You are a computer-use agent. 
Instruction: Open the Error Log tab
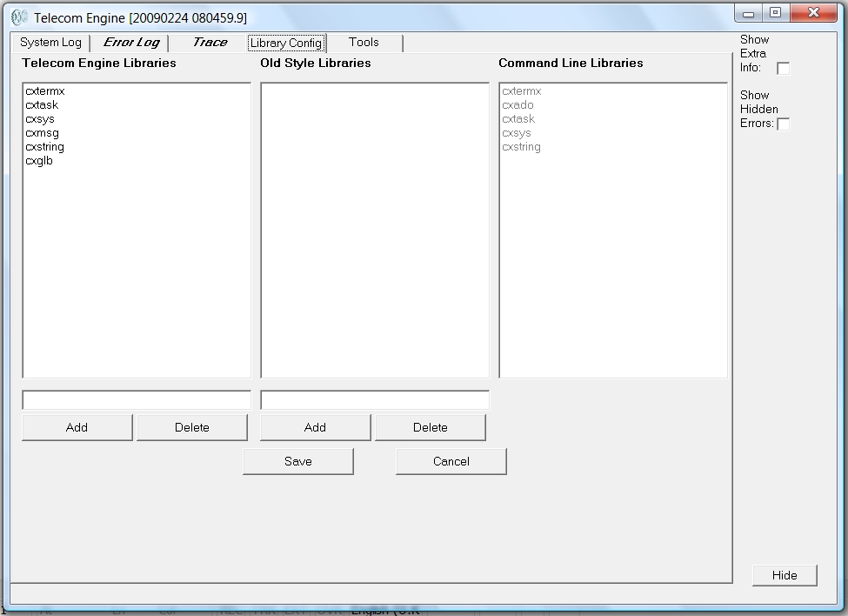point(131,43)
